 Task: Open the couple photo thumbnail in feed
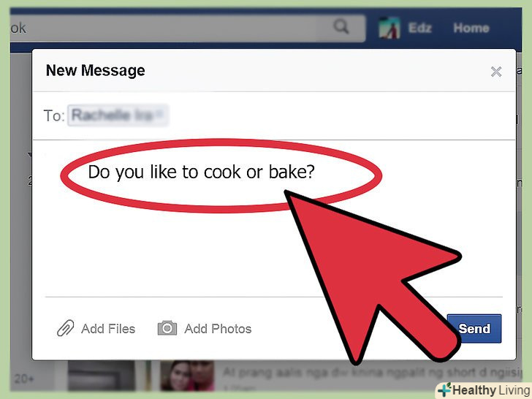click(187, 376)
